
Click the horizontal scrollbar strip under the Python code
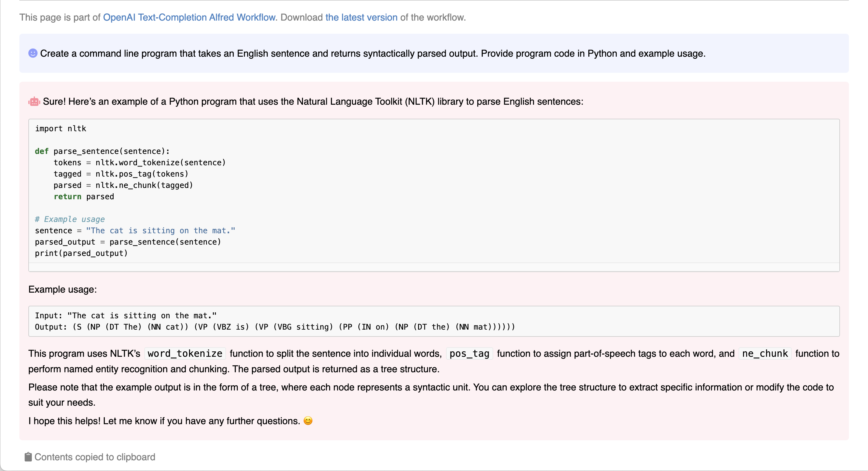tap(434, 267)
